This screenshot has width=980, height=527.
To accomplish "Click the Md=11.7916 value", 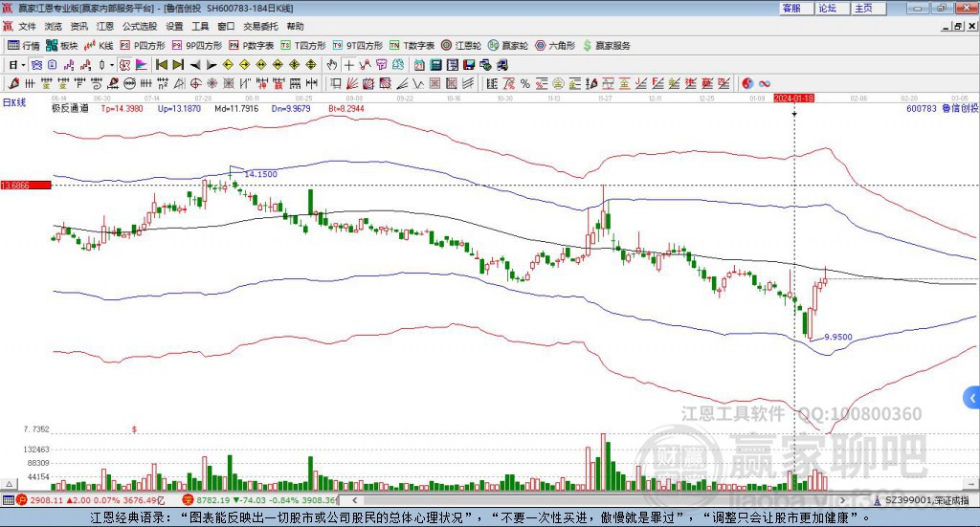I will pyautogui.click(x=236, y=108).
